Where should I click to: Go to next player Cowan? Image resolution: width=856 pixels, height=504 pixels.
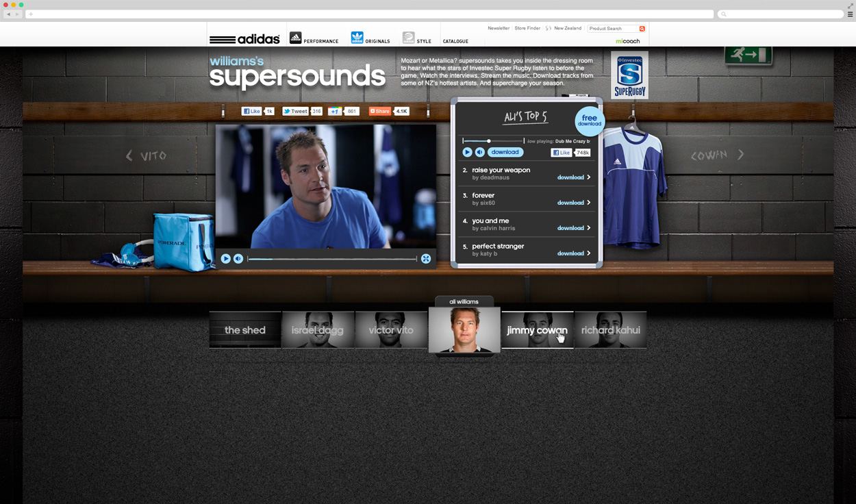point(717,155)
